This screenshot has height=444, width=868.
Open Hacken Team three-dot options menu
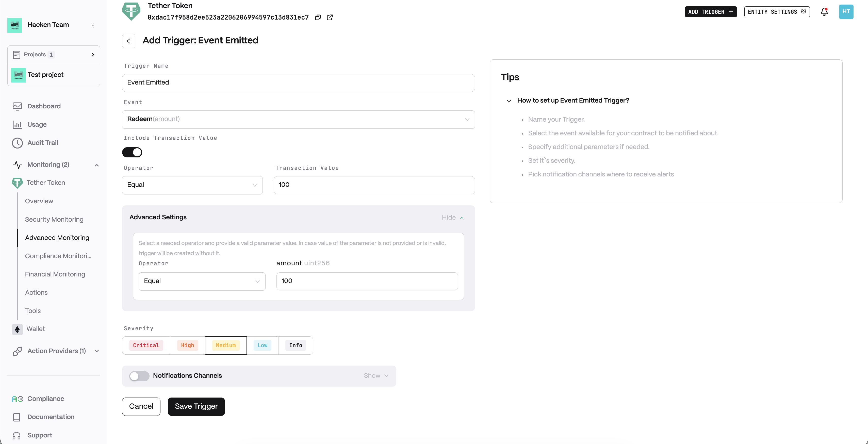coord(93,25)
